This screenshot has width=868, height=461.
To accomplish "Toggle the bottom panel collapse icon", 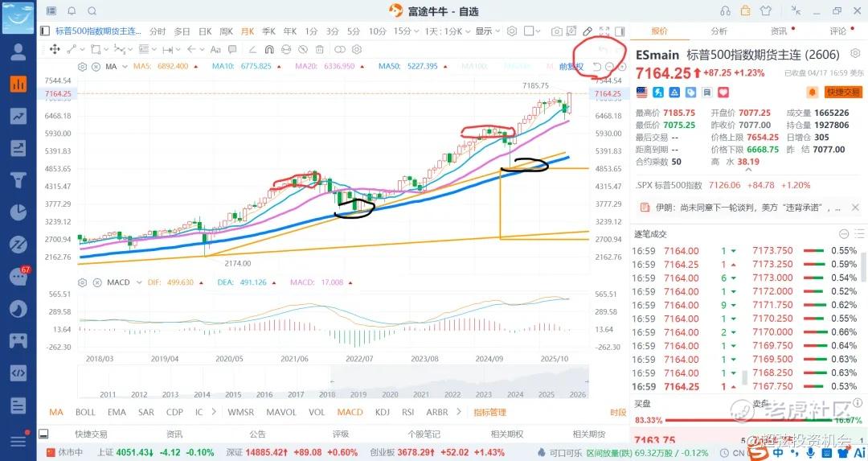I will [x=43, y=434].
